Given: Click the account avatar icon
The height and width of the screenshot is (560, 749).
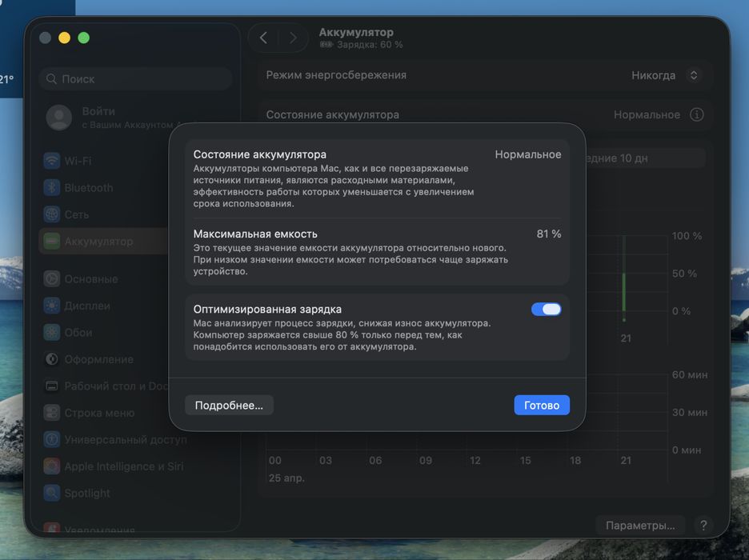Looking at the screenshot, I should (x=59, y=118).
